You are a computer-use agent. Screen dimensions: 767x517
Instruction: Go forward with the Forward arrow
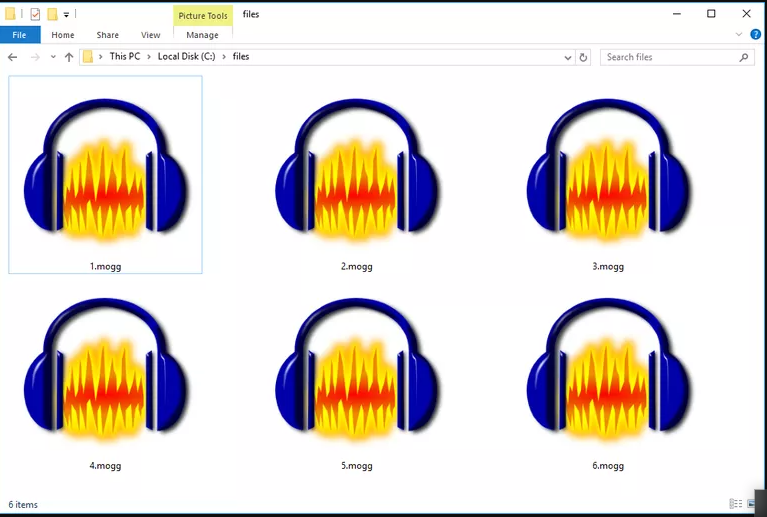(35, 57)
